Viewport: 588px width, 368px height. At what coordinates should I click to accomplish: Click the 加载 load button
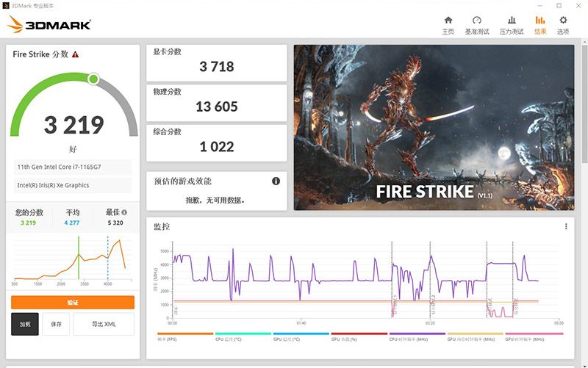click(x=25, y=324)
